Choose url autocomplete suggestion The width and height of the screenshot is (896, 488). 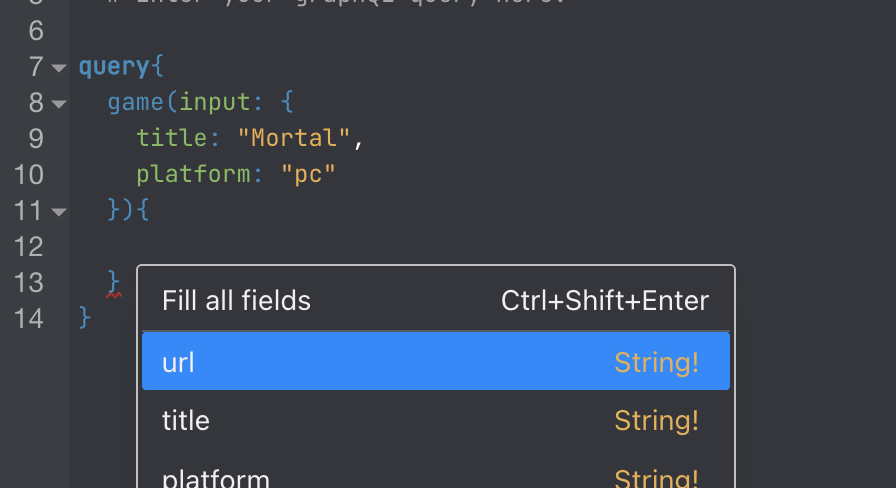click(435, 362)
